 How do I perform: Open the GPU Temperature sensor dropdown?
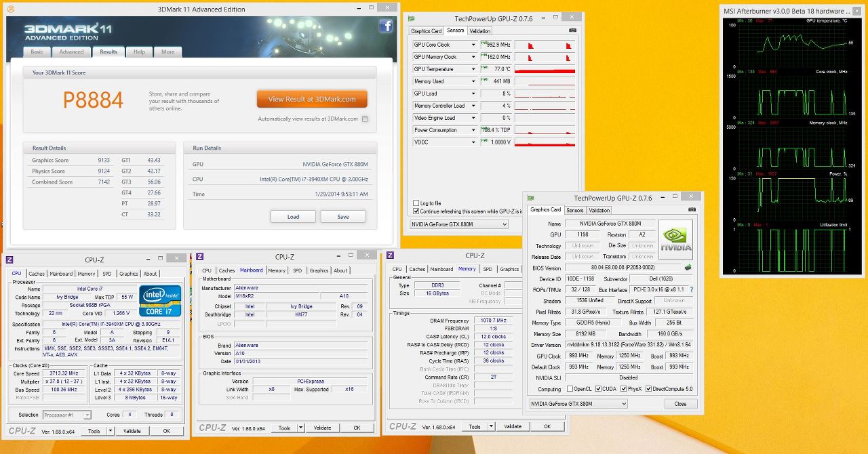(x=473, y=69)
